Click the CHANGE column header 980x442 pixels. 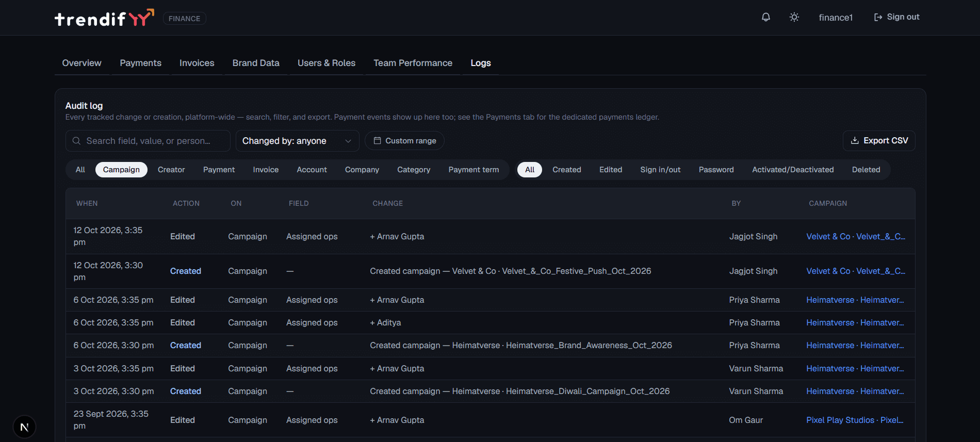[388, 203]
